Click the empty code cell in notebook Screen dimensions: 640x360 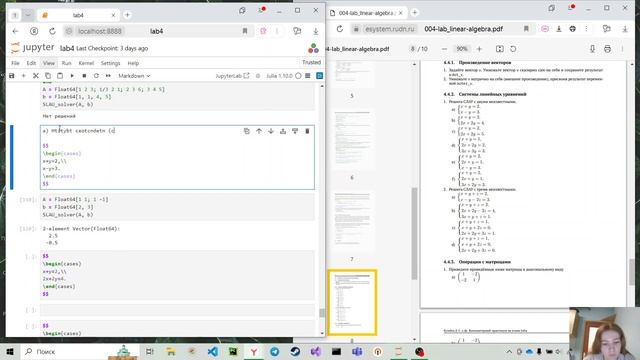(x=178, y=310)
